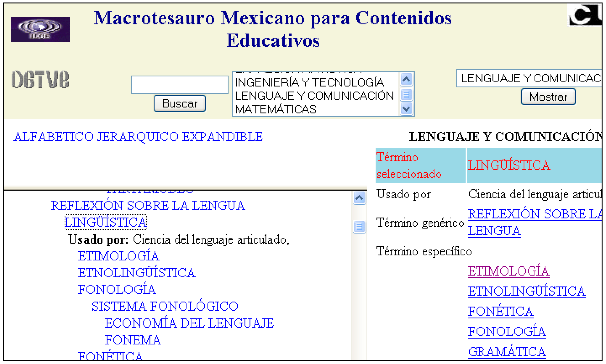Click the 'Ciencia del lenguaje articulado,' tree text
Image resolution: width=606 pixels, height=364 pixels.
coord(211,240)
